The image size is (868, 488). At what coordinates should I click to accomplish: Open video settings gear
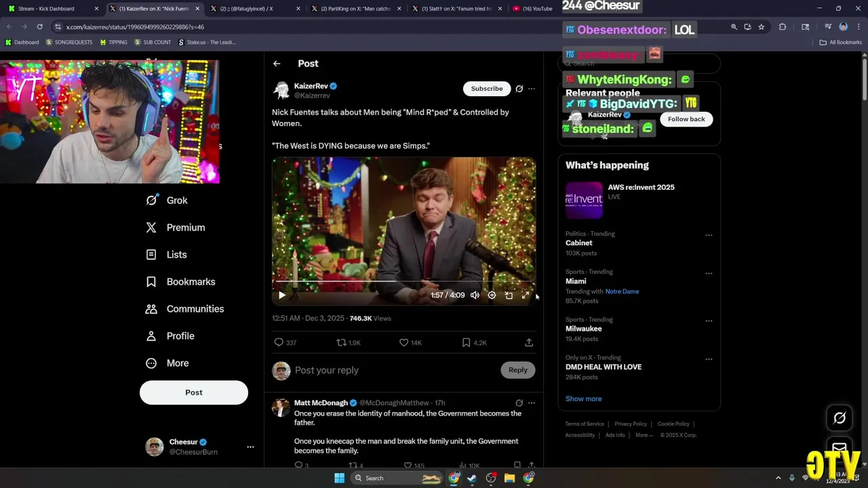[x=492, y=296]
